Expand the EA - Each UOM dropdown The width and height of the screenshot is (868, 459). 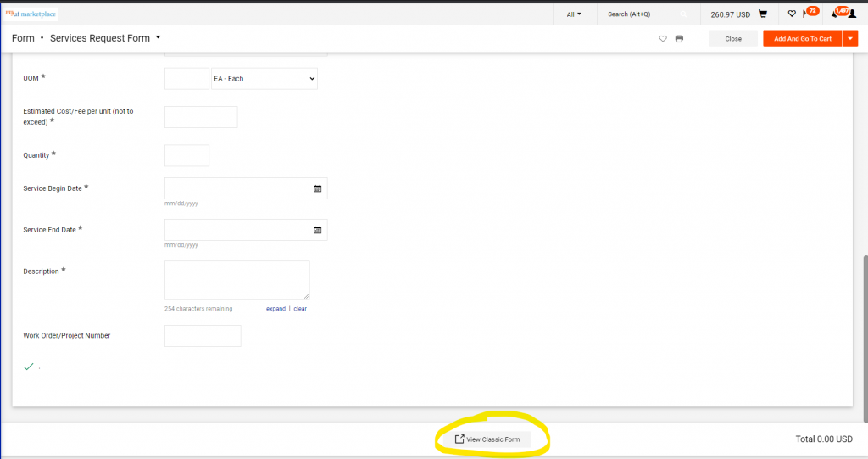[264, 79]
